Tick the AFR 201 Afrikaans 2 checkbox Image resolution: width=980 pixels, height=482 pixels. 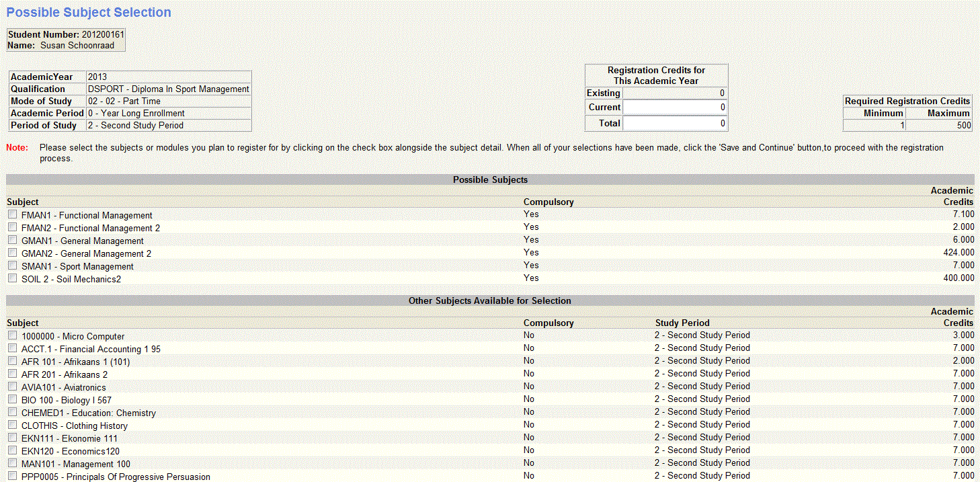(12, 374)
